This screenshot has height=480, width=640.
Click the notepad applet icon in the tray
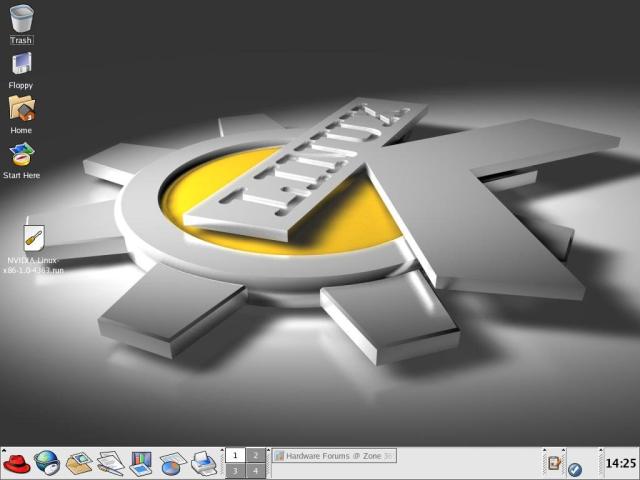[x=555, y=464]
